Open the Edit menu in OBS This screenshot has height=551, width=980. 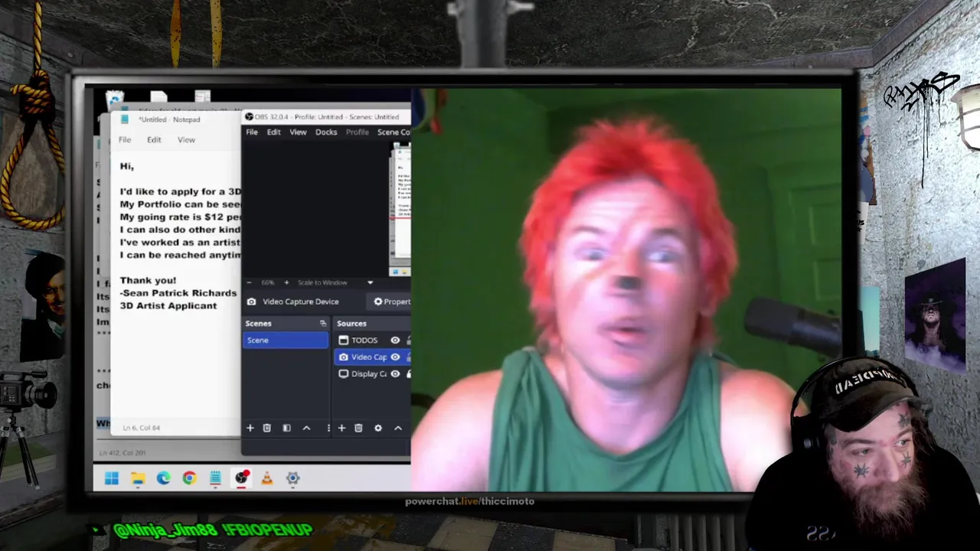pyautogui.click(x=273, y=132)
